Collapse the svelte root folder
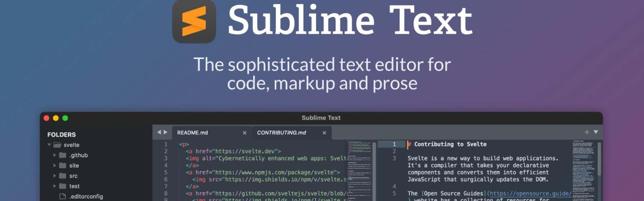The width and height of the screenshot is (644, 201). coord(49,145)
